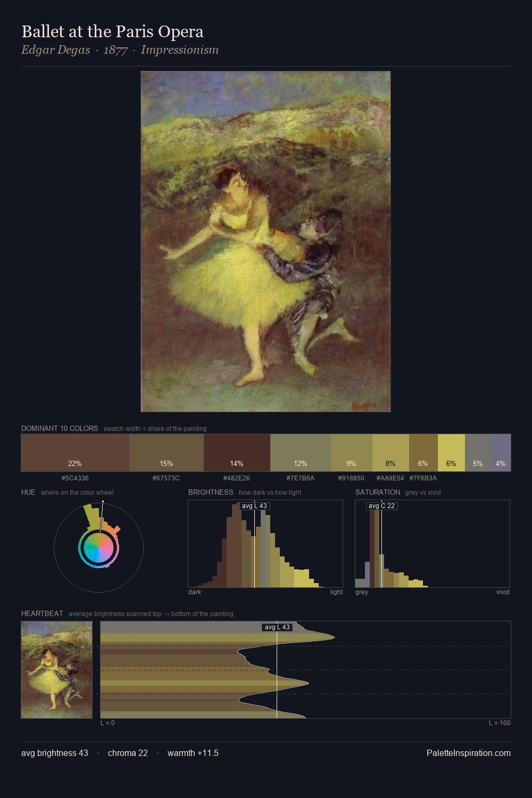
Task: Select the 9% swatch #918850
Action: coord(352,453)
